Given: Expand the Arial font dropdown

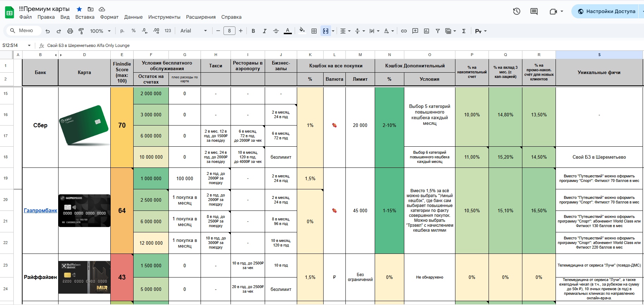Looking at the screenshot, I should coord(194,31).
